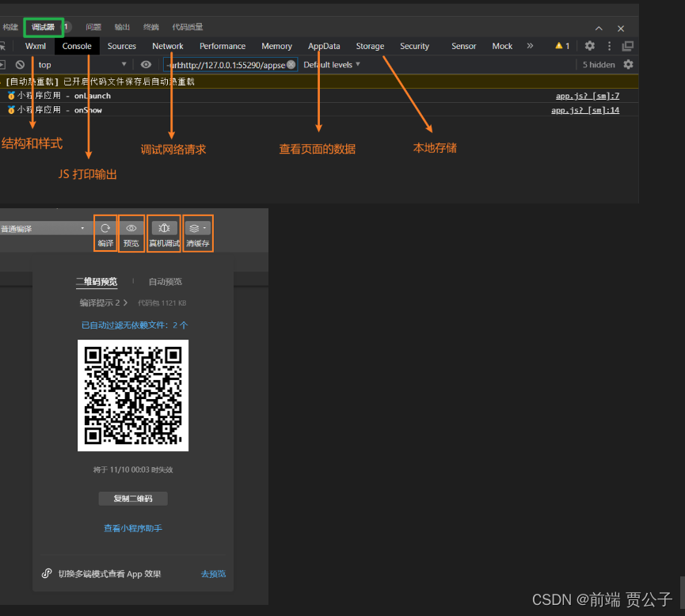The image size is (685, 616).
Task: Select the 小程序应用 - onLaunch log row
Action: (319, 96)
